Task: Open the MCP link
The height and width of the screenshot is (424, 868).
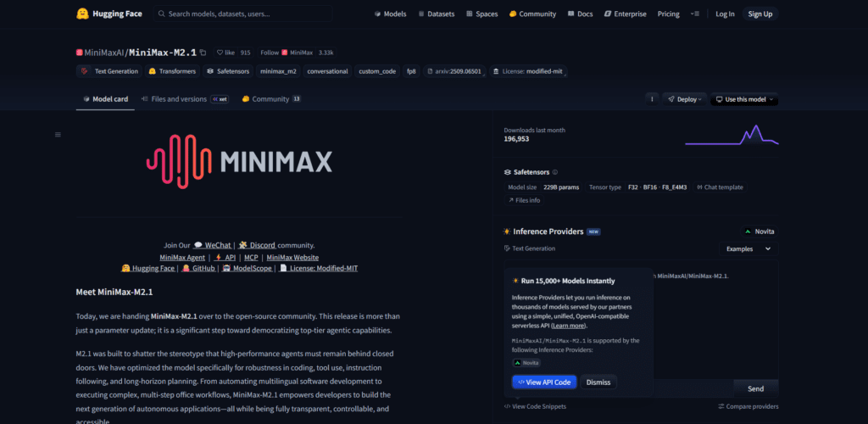Action: click(251, 258)
